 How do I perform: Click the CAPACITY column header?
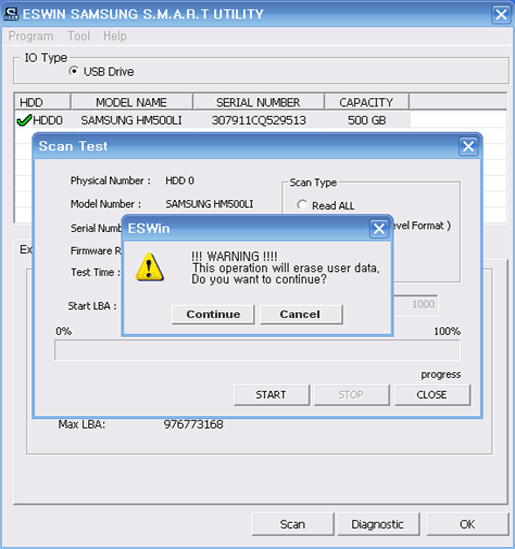367,102
